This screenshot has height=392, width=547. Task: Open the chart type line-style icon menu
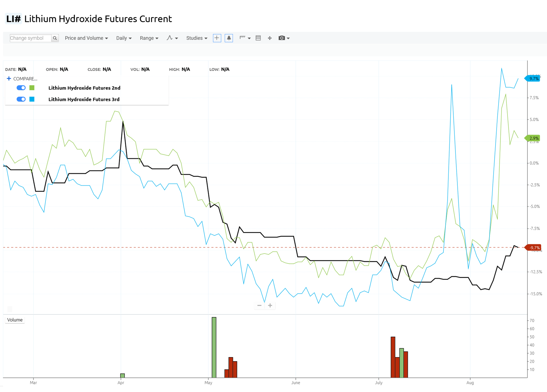point(172,38)
